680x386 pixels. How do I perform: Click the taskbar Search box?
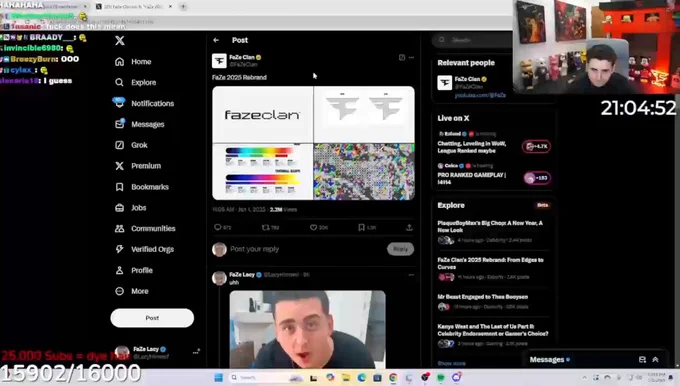pyautogui.click(x=266, y=377)
